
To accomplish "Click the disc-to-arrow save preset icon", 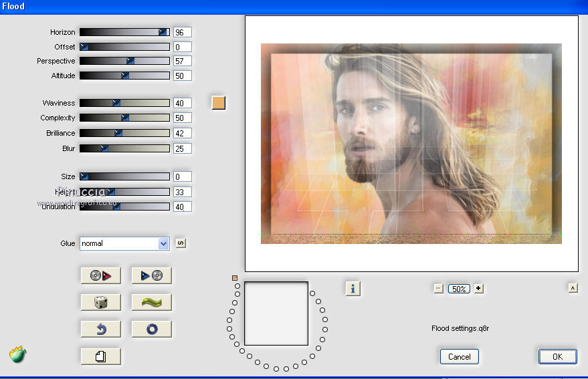I will 101,275.
